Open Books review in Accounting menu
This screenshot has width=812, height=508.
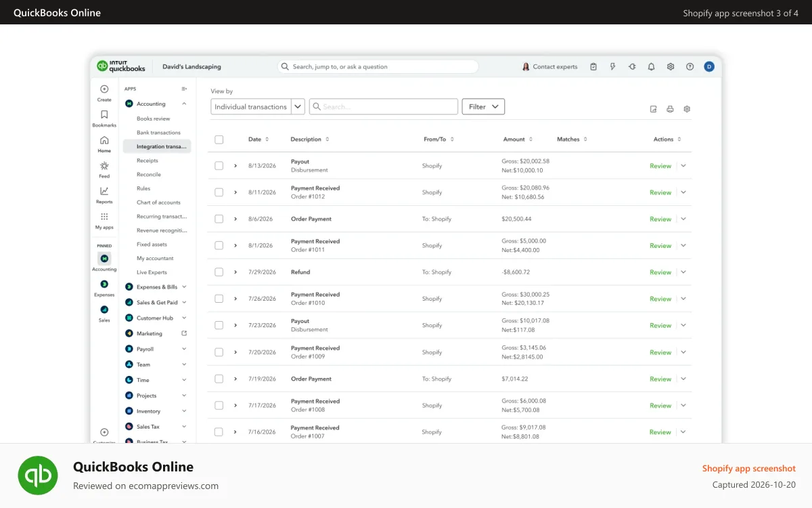click(x=153, y=119)
